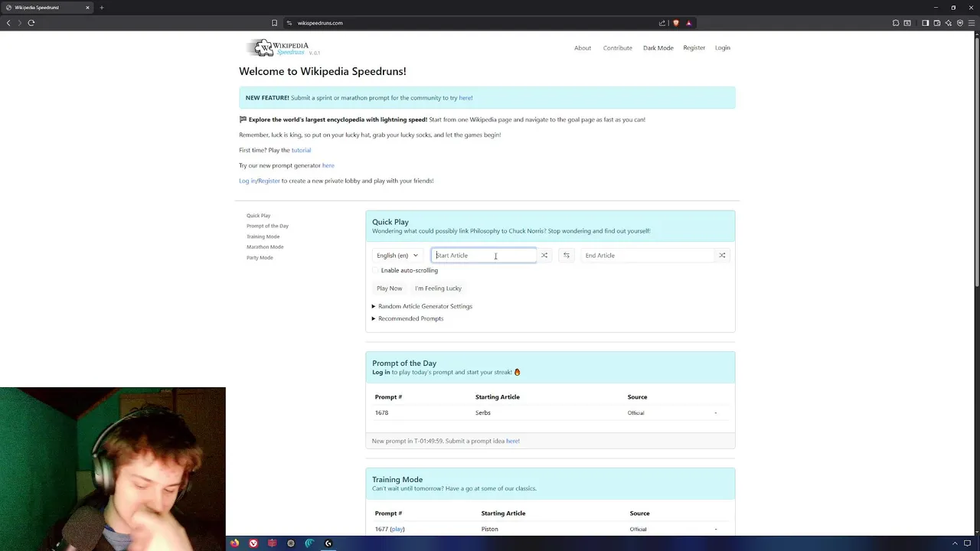Click the Wikipedia Speedruns logo
This screenshot has width=980, height=551.
(280, 48)
